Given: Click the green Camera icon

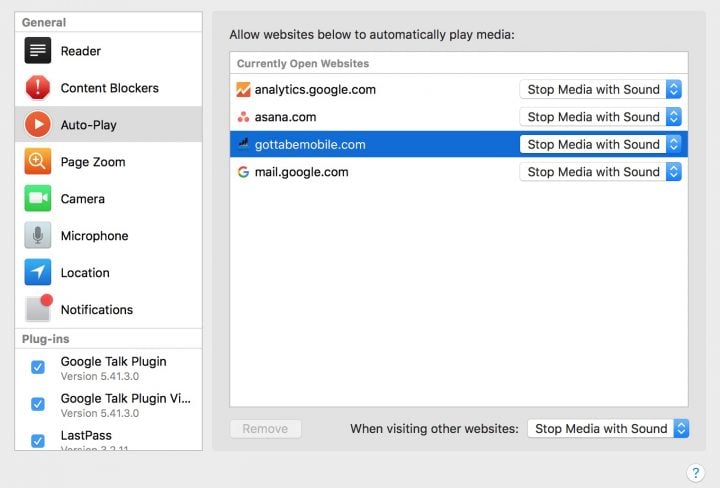Looking at the screenshot, I should [x=38, y=198].
